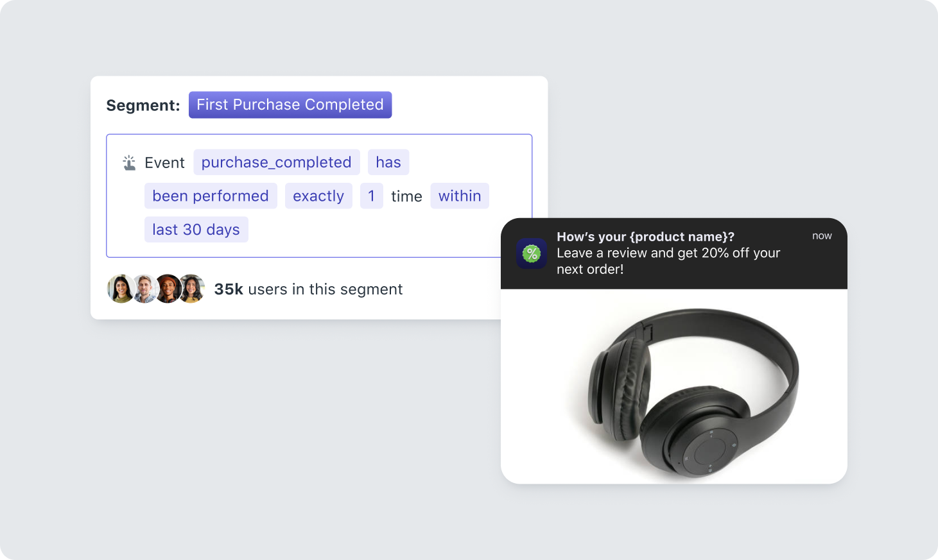This screenshot has height=560, width=938.
Task: Tap the "Leave a review" notification message
Action: (668, 261)
